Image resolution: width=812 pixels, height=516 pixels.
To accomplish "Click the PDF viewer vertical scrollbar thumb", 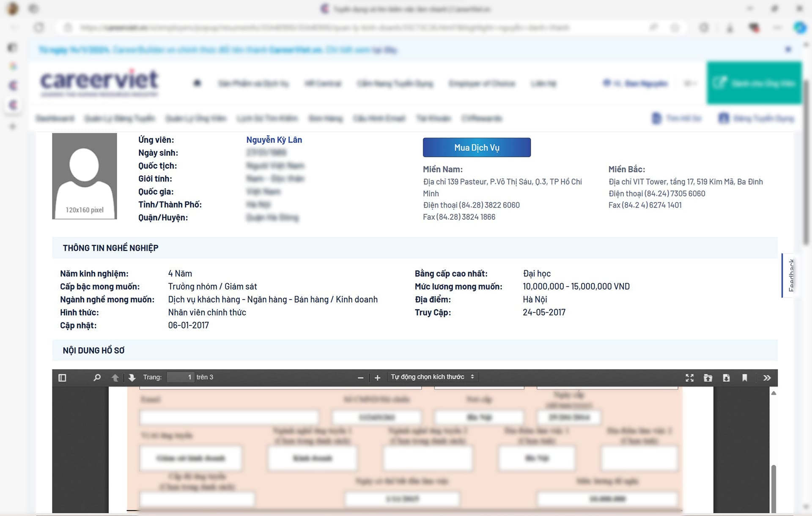I will coord(774,488).
